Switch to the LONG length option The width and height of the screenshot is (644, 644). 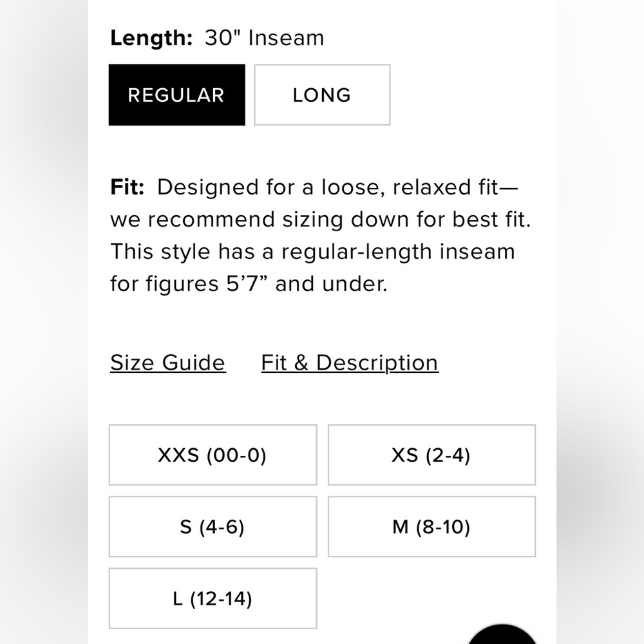tap(322, 95)
